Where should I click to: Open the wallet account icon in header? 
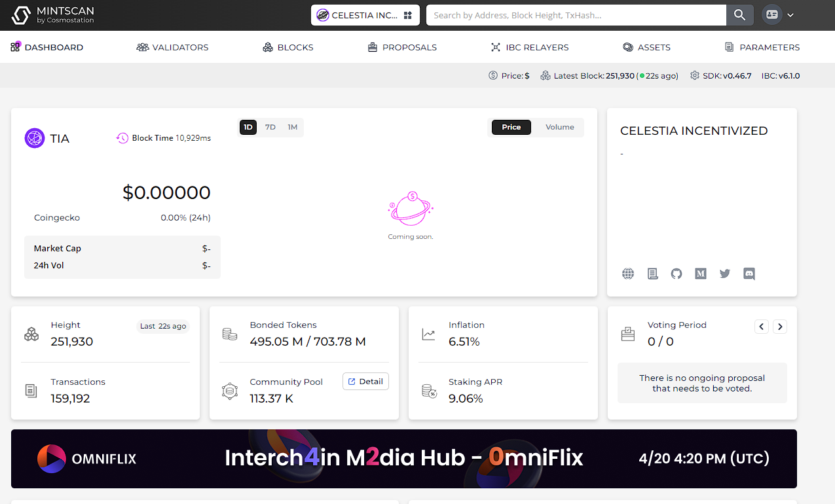773,14
